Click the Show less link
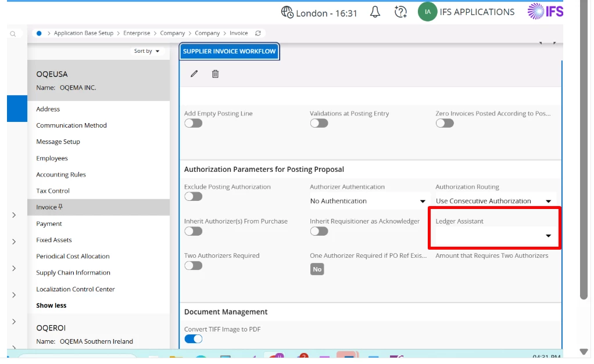The image size is (594, 364). coord(51,305)
